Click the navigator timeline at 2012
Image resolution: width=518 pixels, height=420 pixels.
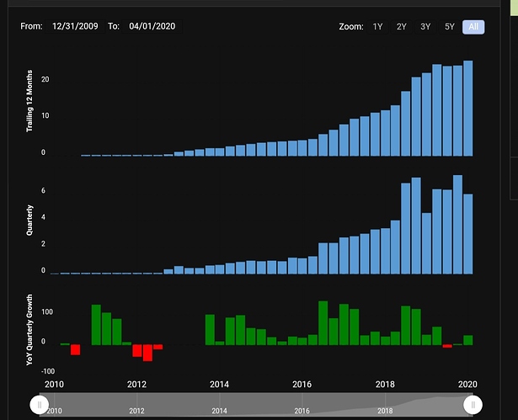pyautogui.click(x=136, y=411)
